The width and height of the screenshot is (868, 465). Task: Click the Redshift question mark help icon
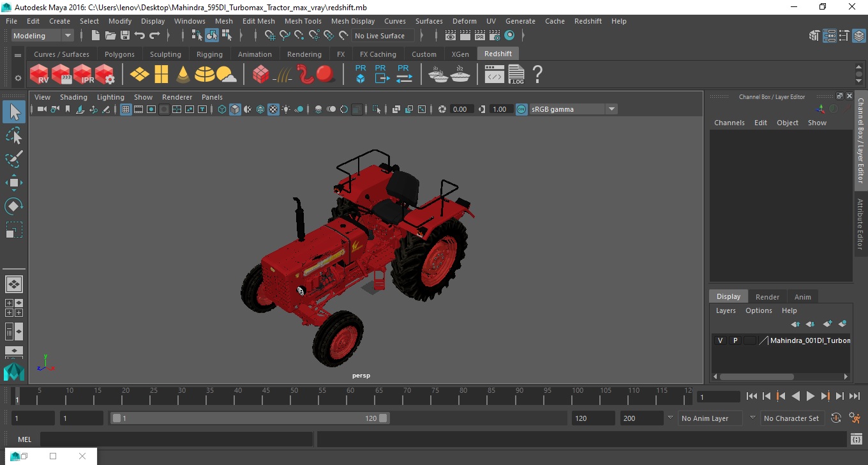coord(537,75)
